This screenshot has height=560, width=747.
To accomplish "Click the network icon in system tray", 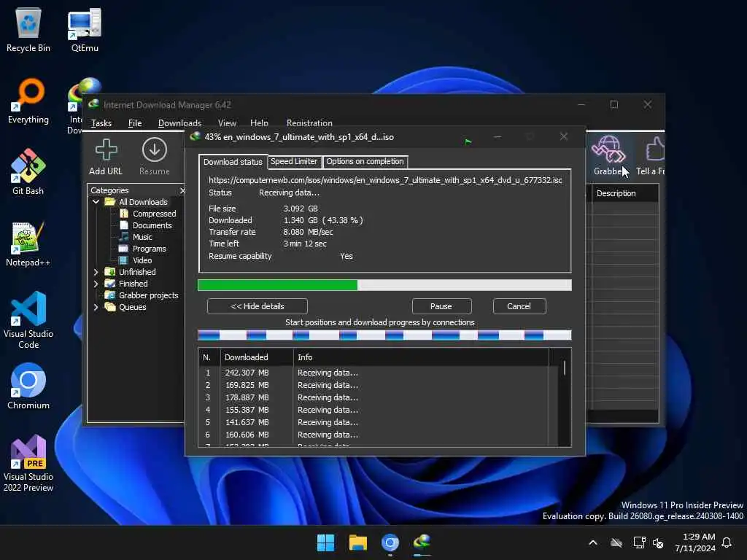I will coord(639,542).
